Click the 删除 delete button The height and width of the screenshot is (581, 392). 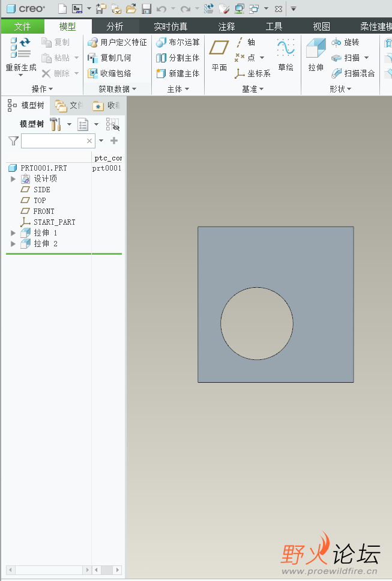click(x=55, y=73)
